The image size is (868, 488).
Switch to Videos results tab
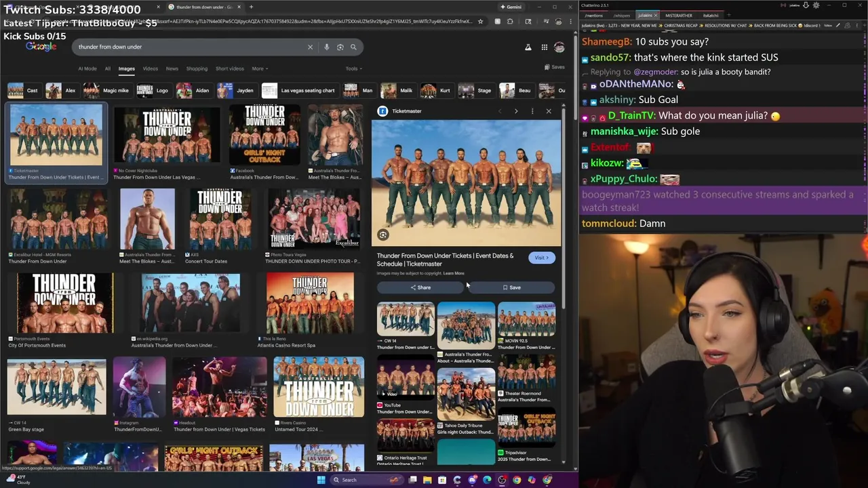150,68
